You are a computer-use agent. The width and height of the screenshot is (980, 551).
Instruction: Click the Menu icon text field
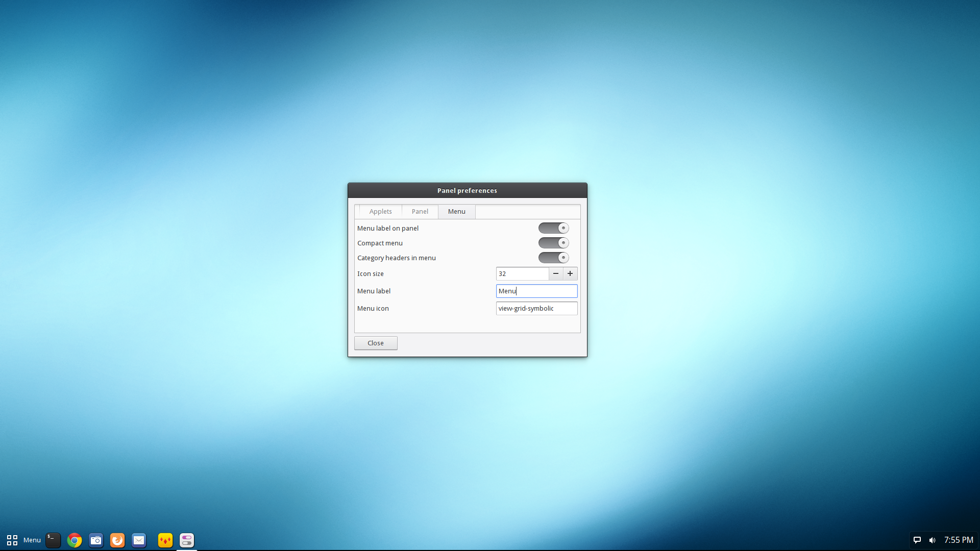click(x=536, y=308)
